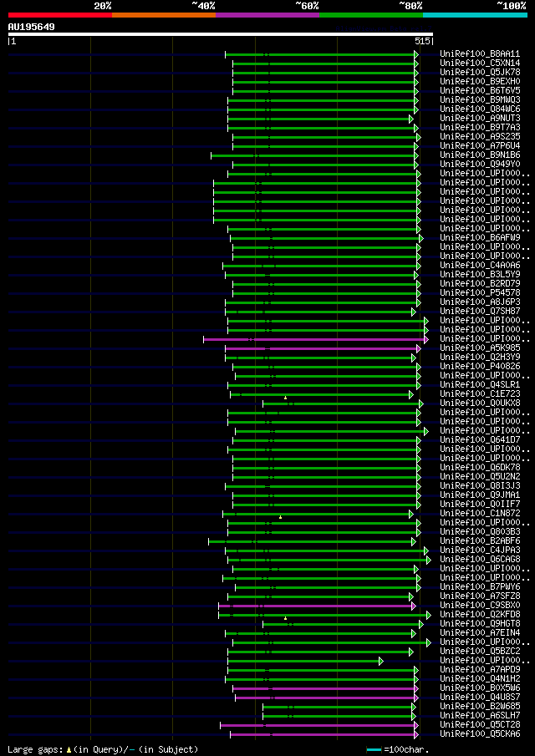This screenshot has height=756, width=535.
Task: Select the UniRef100_Q641D7 label
Action: tap(480, 440)
